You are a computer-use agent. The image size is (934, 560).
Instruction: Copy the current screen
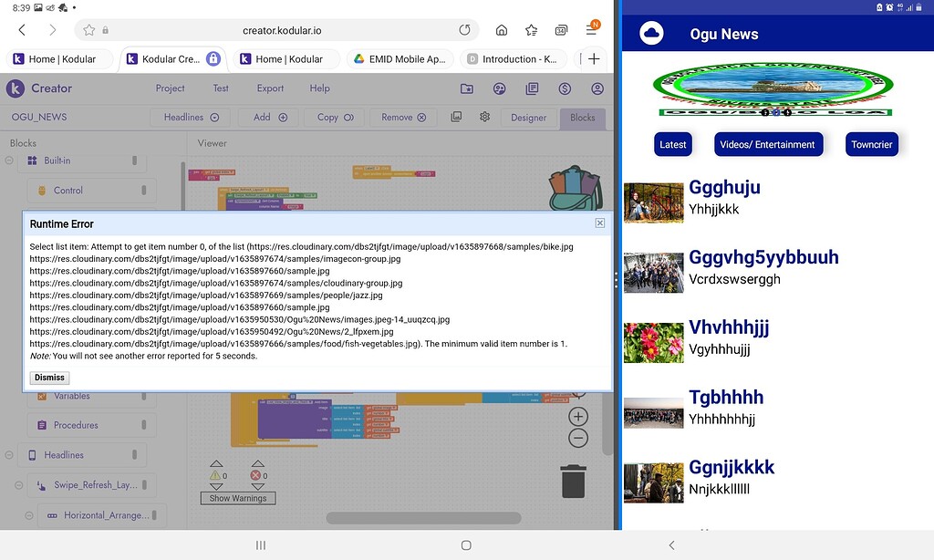pos(336,118)
